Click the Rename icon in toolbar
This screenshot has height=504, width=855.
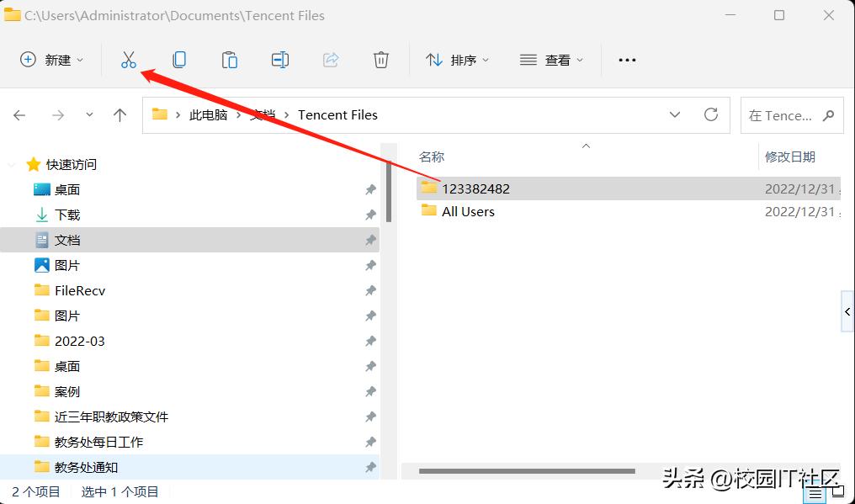pyautogui.click(x=280, y=60)
